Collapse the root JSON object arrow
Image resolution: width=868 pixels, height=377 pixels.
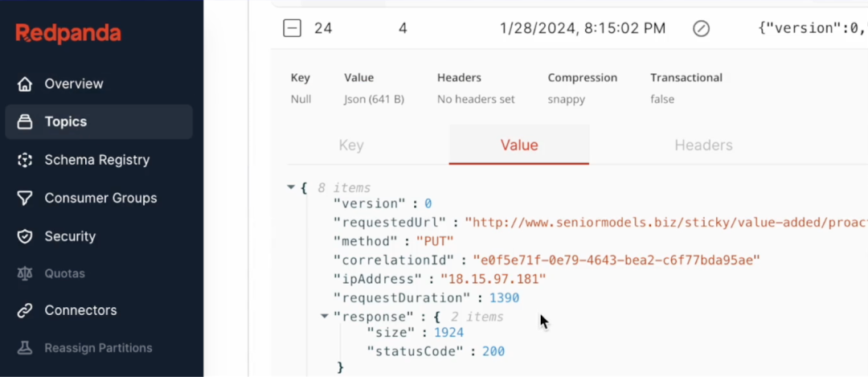[x=291, y=187]
